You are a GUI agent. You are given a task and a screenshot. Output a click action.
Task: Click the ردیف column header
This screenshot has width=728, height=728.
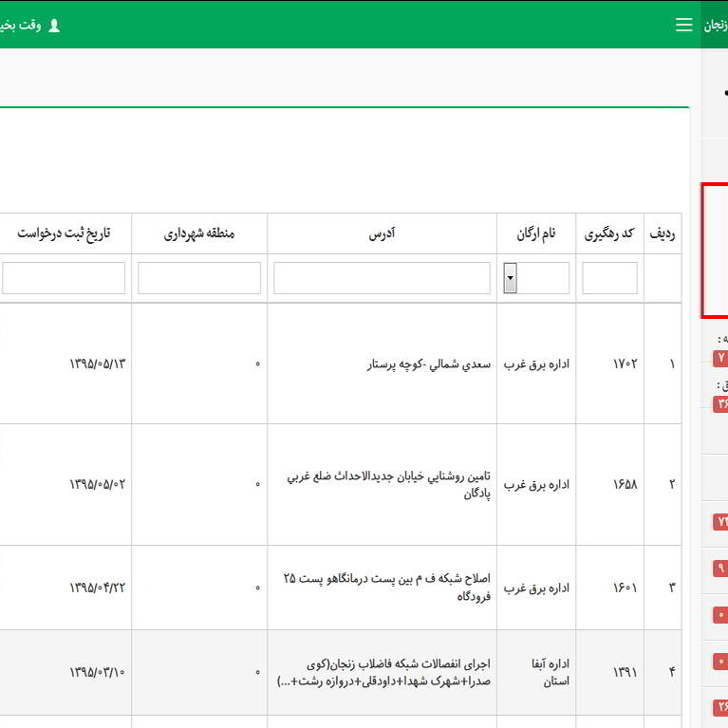663,233
